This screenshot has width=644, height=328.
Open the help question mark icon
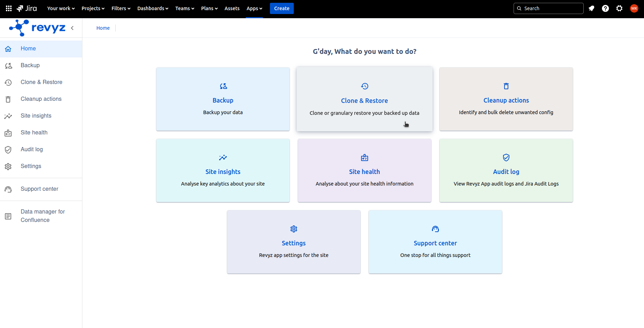605,8
